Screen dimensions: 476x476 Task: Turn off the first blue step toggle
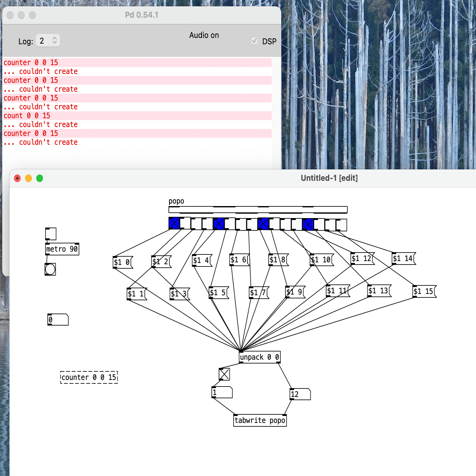(174, 224)
